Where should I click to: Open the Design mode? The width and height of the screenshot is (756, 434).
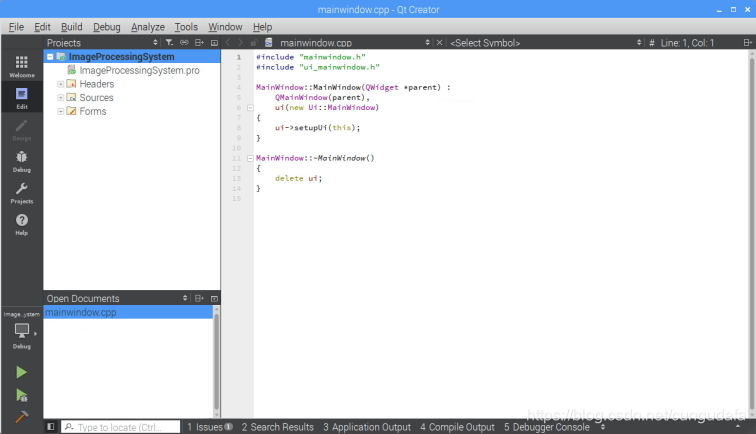(22, 130)
